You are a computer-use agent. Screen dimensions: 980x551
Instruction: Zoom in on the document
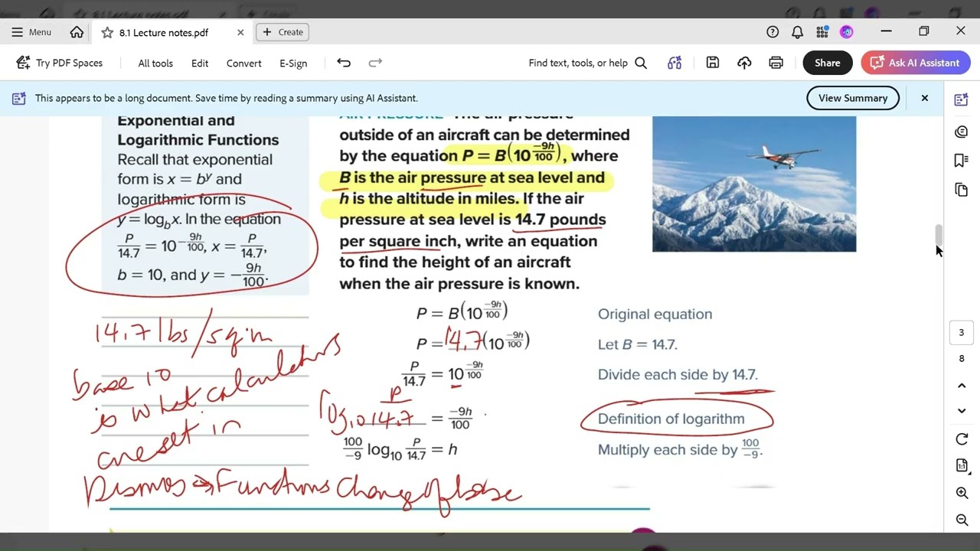tap(962, 494)
